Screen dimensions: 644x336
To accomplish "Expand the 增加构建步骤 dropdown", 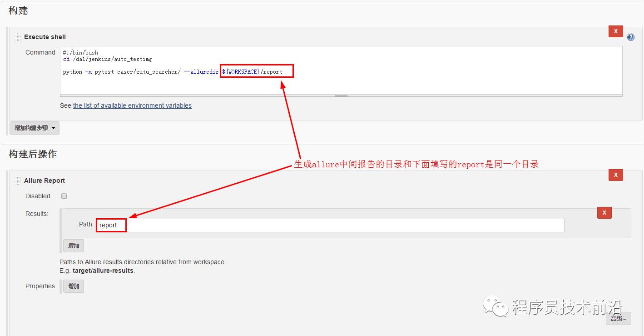I will pos(35,128).
